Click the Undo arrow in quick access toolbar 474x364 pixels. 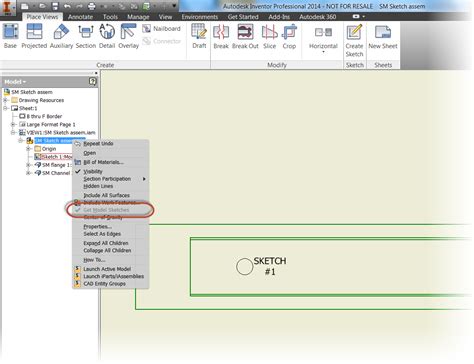tap(67, 6)
